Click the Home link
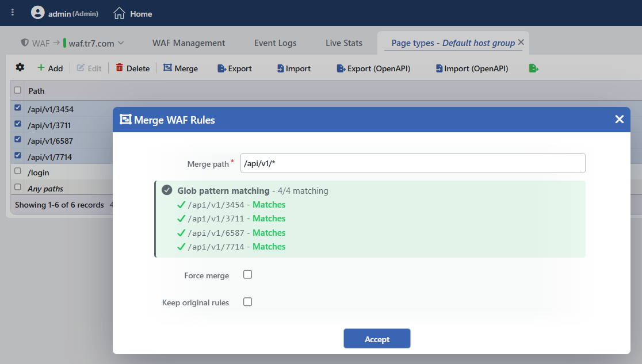 click(x=142, y=14)
